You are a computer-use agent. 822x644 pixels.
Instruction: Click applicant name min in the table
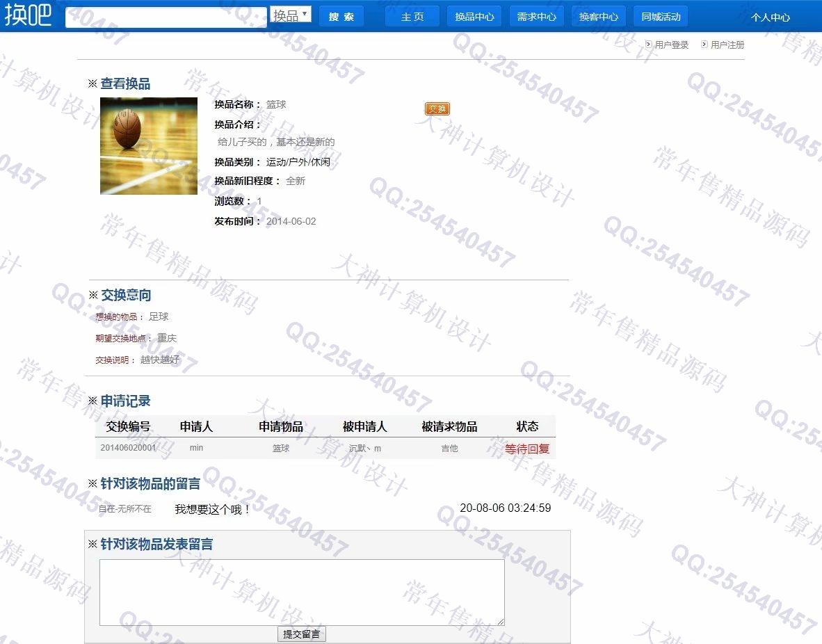[196, 448]
